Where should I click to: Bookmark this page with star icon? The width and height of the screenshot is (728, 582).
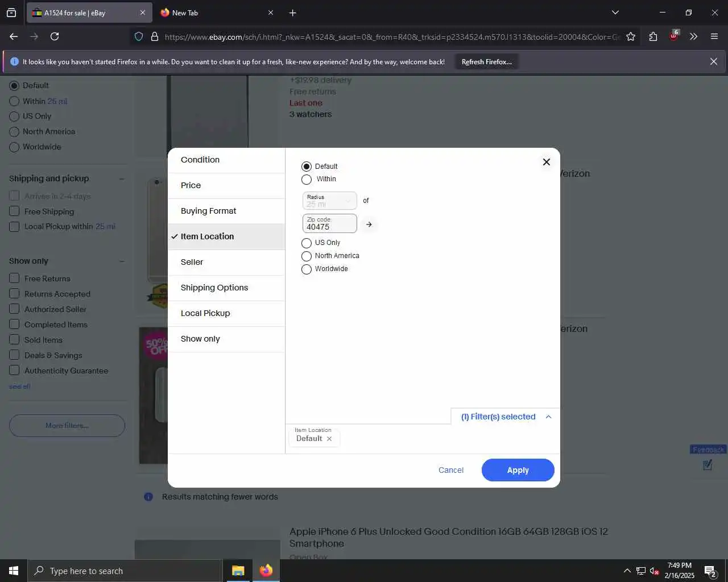click(x=631, y=37)
